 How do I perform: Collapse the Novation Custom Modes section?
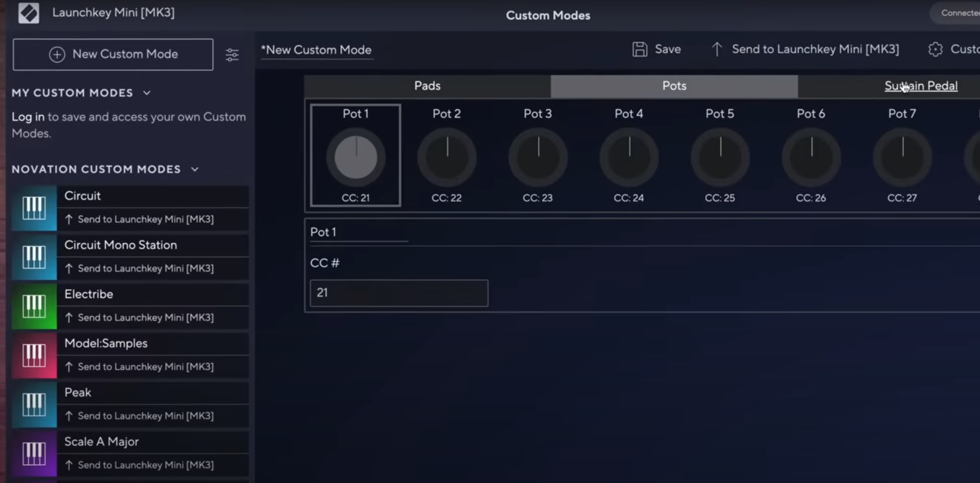pyautogui.click(x=195, y=169)
